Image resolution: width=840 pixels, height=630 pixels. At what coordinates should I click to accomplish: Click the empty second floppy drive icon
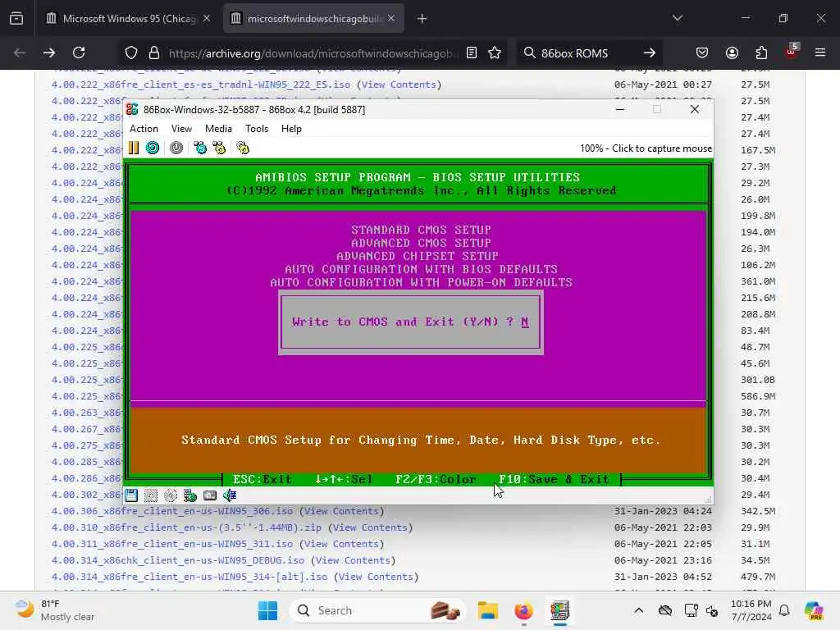click(x=151, y=495)
